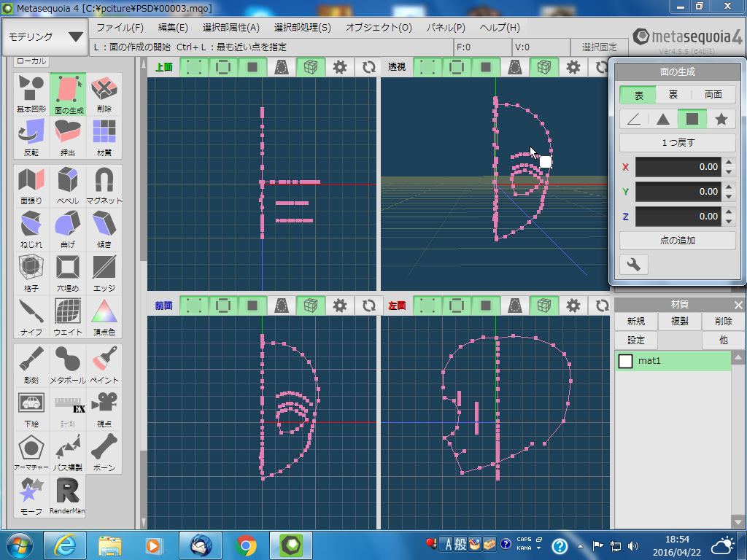747x560 pixels.
Task: Toggle face display in 左面 view
Action: coord(486,306)
